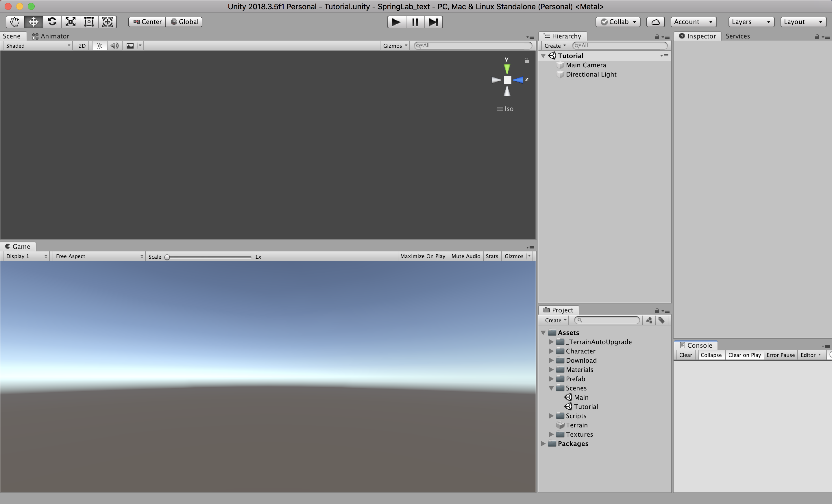Open the Layers dropdown
The height and width of the screenshot is (504, 832).
click(x=751, y=22)
